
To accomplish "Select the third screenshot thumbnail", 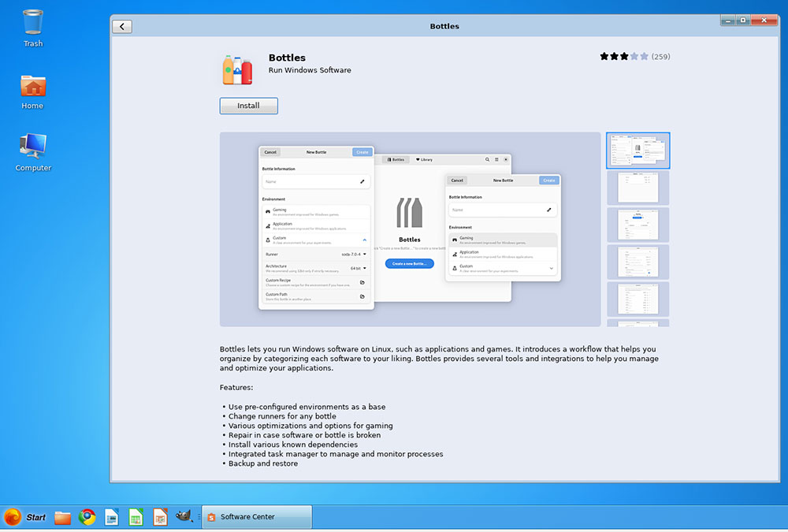I will click(x=637, y=224).
